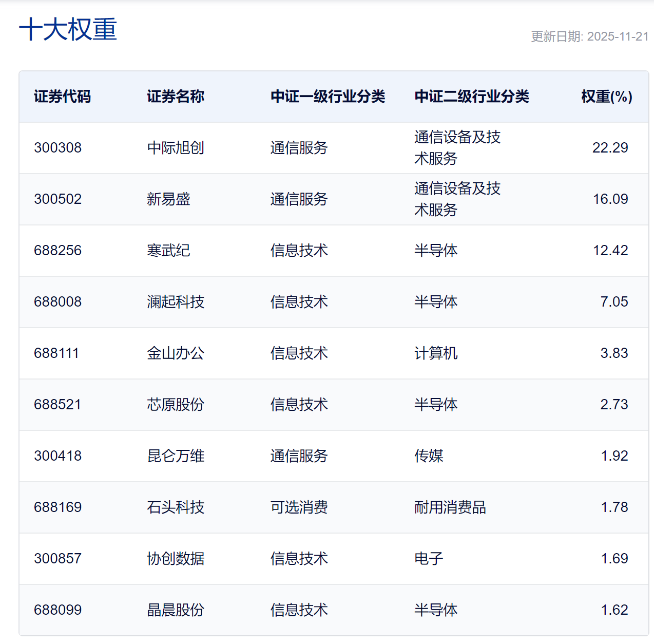Viewport: 654px width, 644px height.
Task: Select stock code 300502 for 新易盛
Action: click(x=57, y=199)
